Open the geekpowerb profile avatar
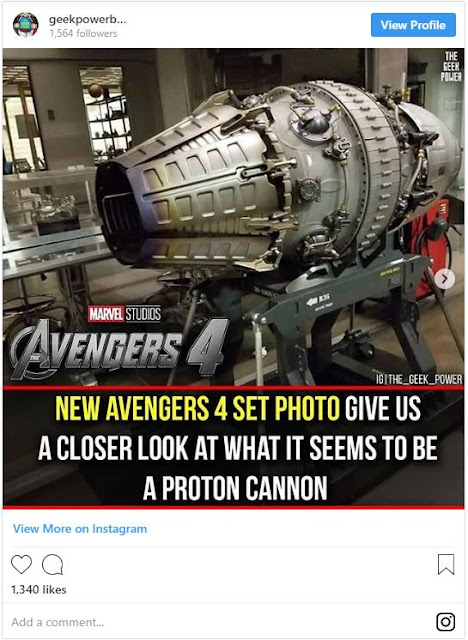The image size is (468, 640). pyautogui.click(x=26, y=25)
